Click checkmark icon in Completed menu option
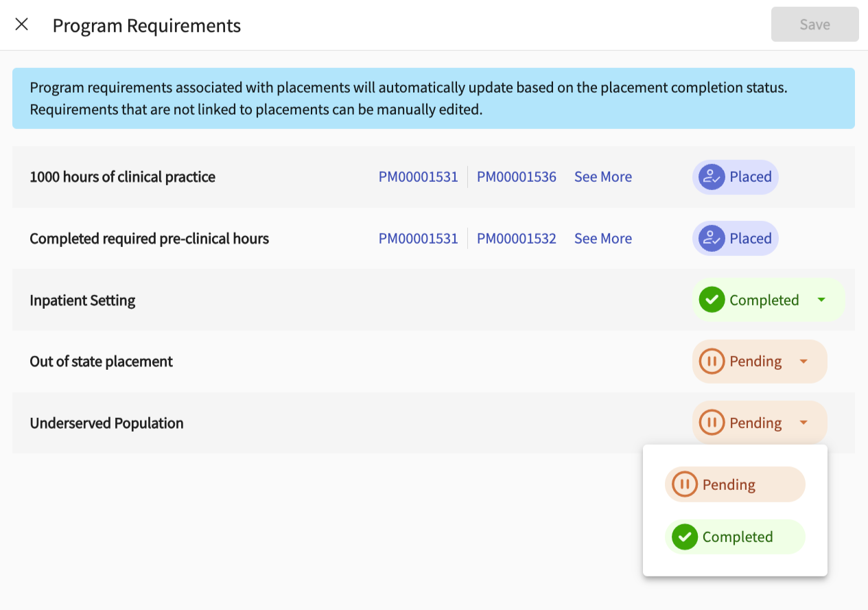 pyautogui.click(x=684, y=537)
